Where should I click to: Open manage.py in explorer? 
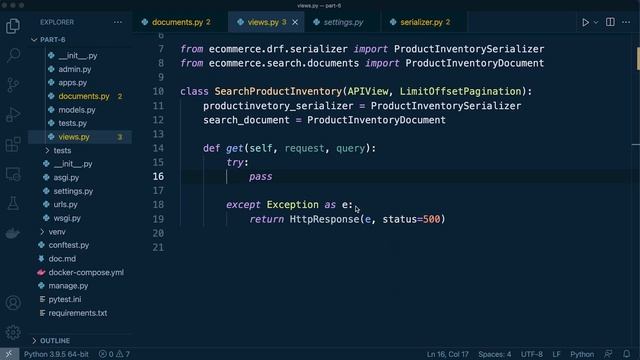pyautogui.click(x=68, y=286)
